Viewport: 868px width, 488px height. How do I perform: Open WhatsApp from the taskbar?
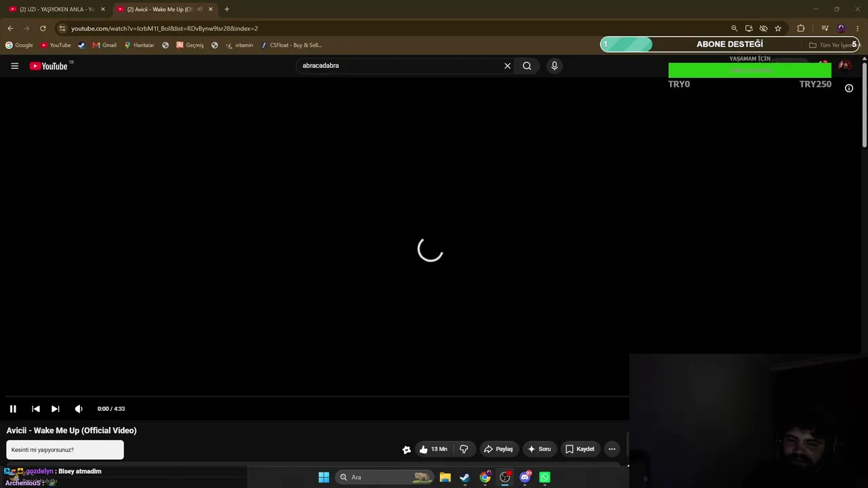545,477
